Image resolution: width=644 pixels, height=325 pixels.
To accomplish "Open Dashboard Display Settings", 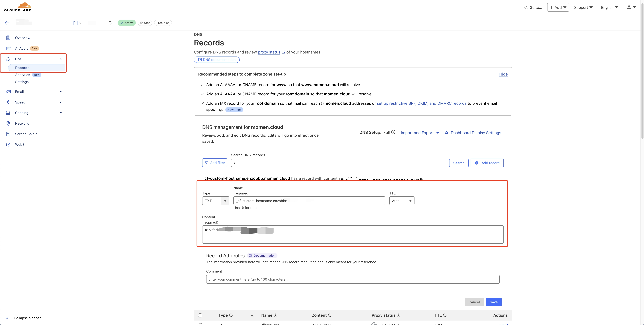I will [473, 133].
